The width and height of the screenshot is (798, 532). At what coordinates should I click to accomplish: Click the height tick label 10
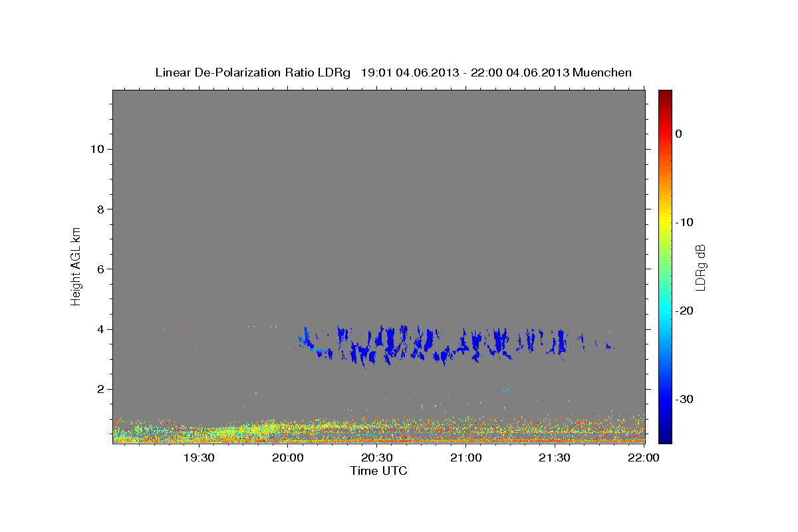[96, 149]
